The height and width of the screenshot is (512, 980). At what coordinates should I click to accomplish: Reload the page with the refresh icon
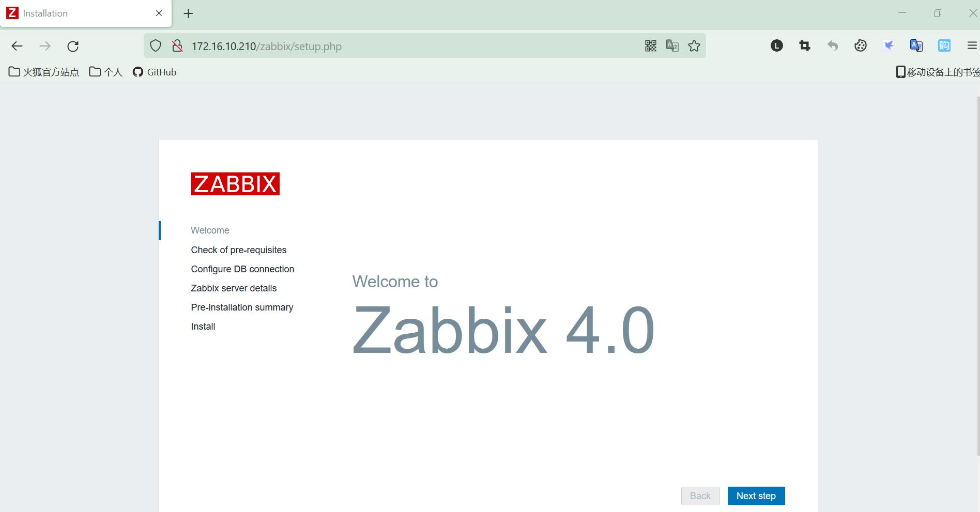coord(73,46)
